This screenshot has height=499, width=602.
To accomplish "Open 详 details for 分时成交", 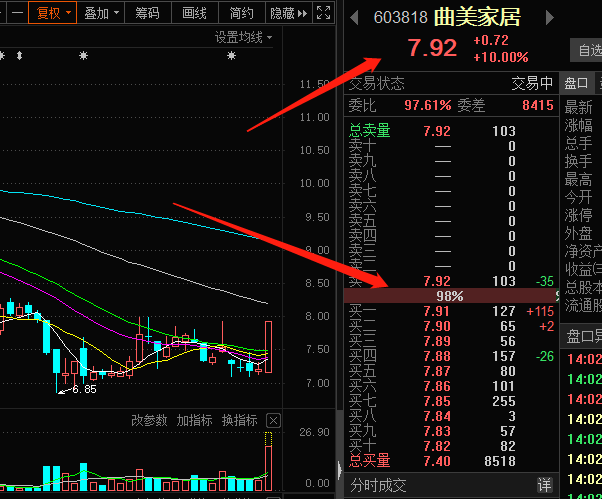I will point(544,485).
